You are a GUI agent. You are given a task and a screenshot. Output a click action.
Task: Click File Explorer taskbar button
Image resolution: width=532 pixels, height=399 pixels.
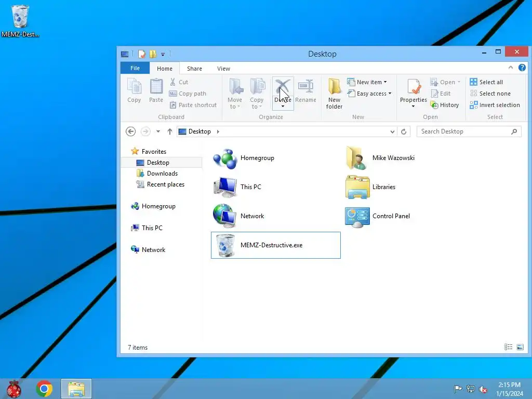[76, 389]
